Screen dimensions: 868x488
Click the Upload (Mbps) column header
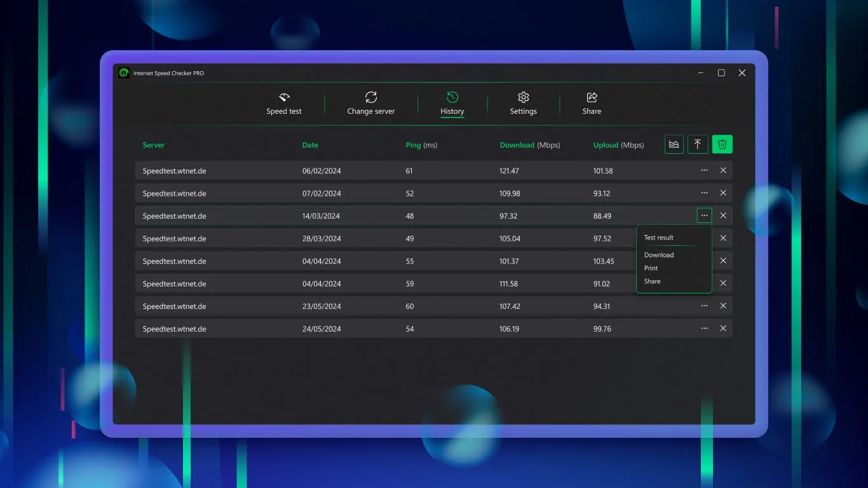(618, 145)
